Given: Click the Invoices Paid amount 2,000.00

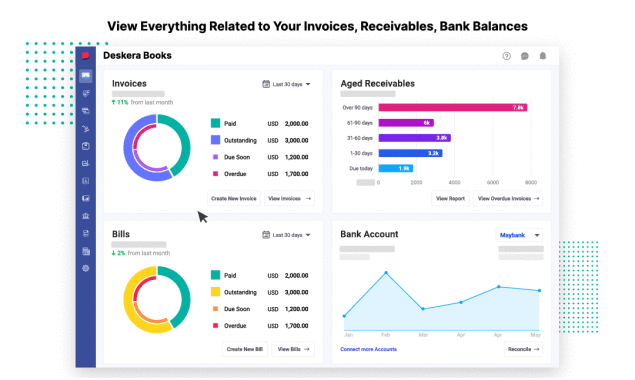Looking at the screenshot, I should 296,124.
